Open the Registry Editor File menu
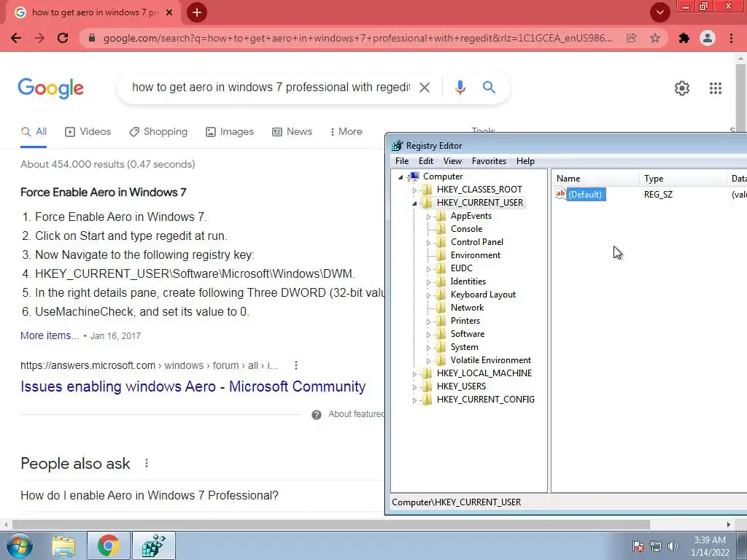The height and width of the screenshot is (560, 747). (402, 161)
